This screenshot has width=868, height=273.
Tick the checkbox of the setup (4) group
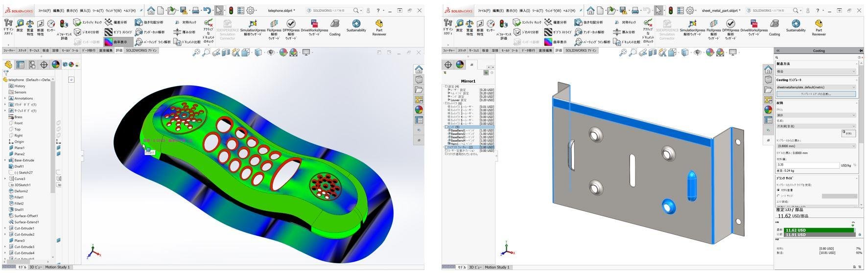point(446,87)
